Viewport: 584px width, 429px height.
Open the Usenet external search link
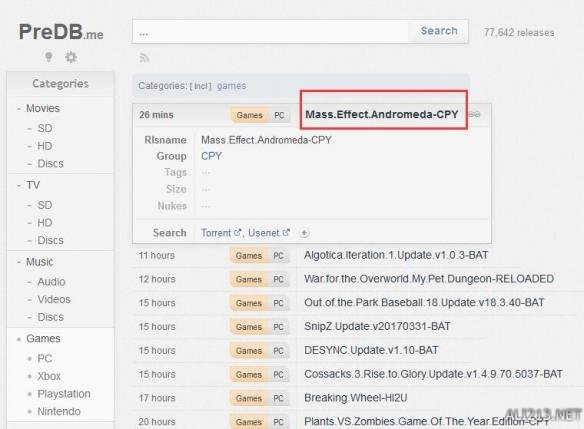pos(269,233)
